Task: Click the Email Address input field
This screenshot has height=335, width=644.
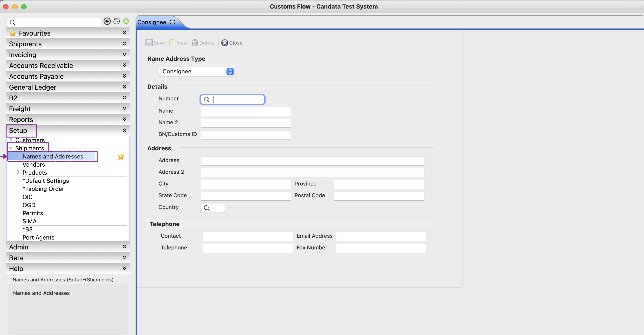Action: point(381,236)
